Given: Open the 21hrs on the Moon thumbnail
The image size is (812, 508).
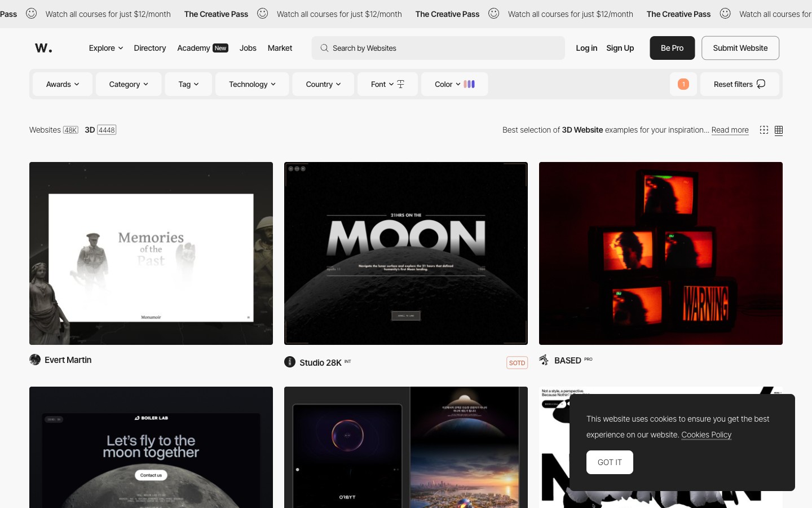Looking at the screenshot, I should point(406,253).
